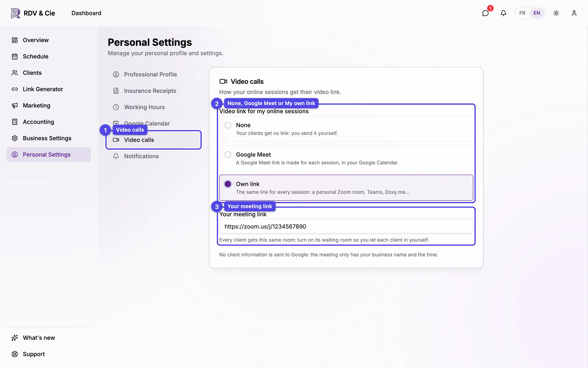Switch language to EN

(537, 13)
